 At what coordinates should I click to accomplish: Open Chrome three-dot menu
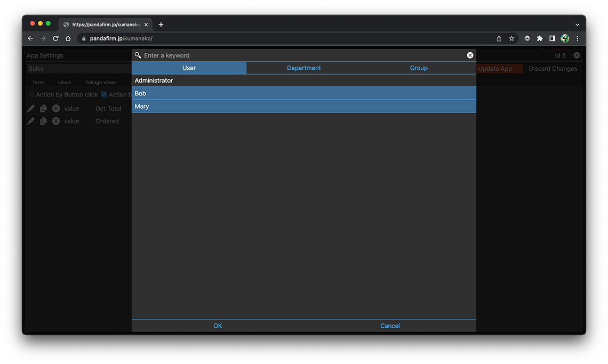(577, 38)
